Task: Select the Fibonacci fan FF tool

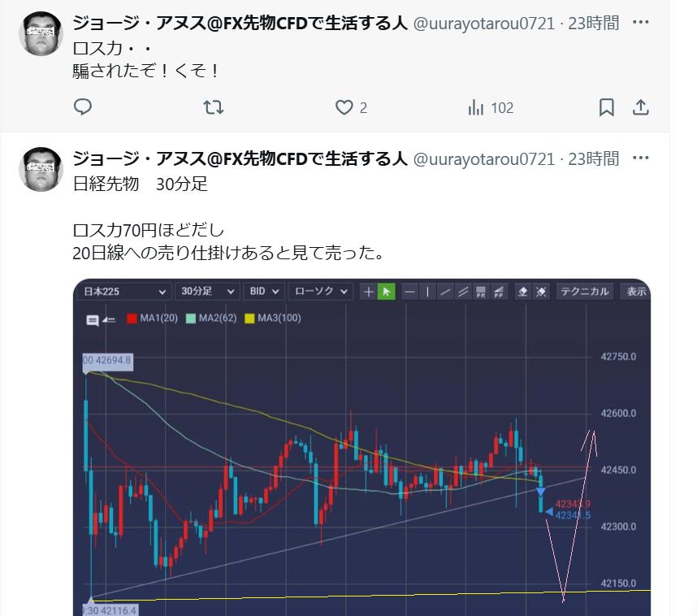Action: tap(498, 292)
